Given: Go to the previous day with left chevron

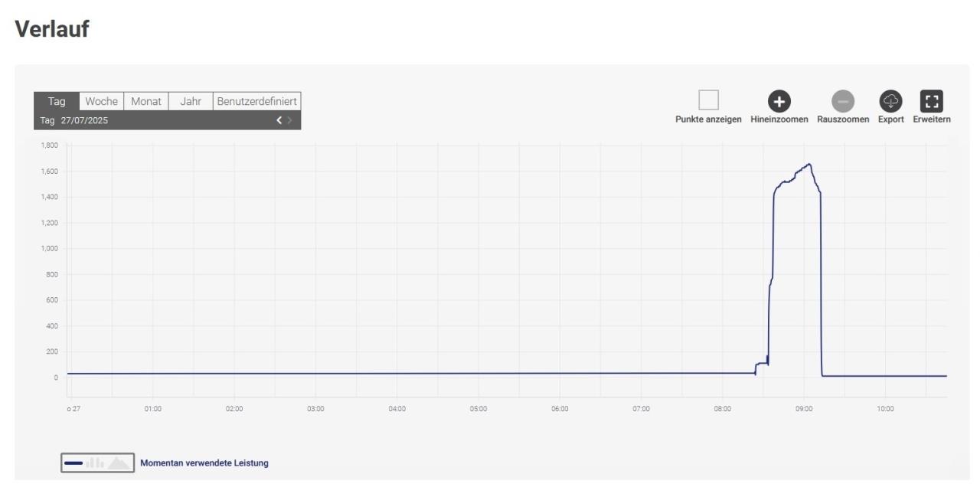Looking at the screenshot, I should 279,120.
